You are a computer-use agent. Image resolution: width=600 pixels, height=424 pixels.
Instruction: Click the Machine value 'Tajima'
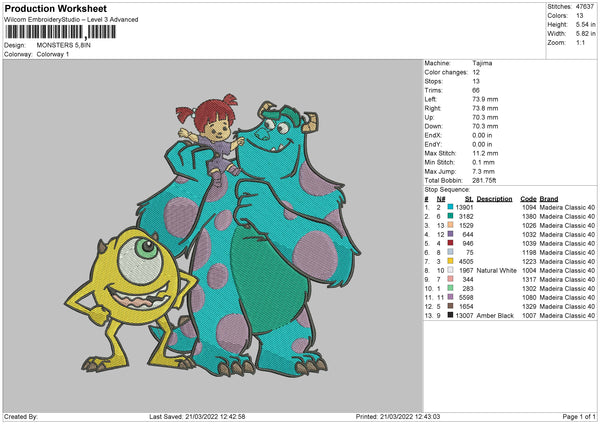click(x=482, y=63)
